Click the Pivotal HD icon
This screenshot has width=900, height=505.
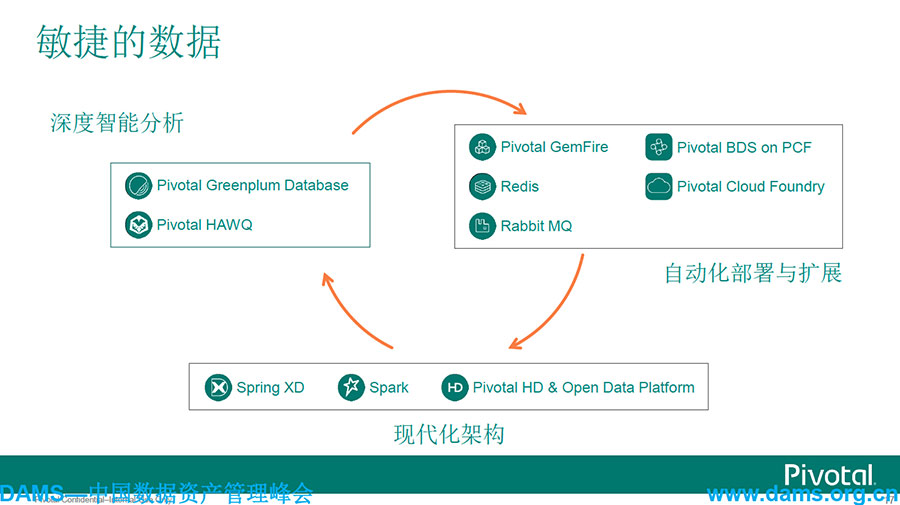(455, 387)
